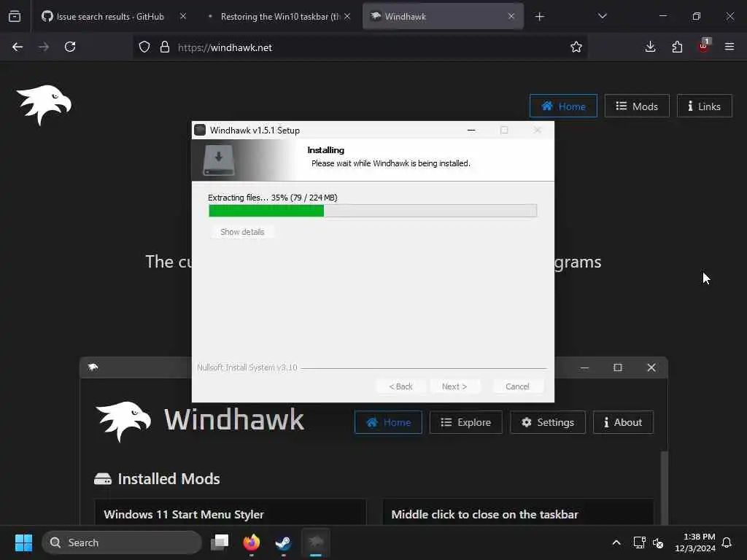Open the Firefox View icon
The image size is (747, 560).
pyautogui.click(x=15, y=16)
